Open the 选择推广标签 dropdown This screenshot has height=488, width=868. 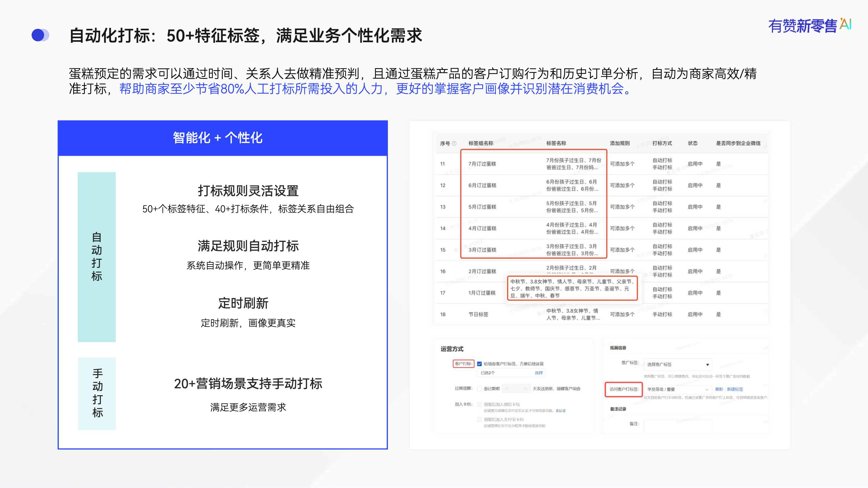(x=678, y=364)
